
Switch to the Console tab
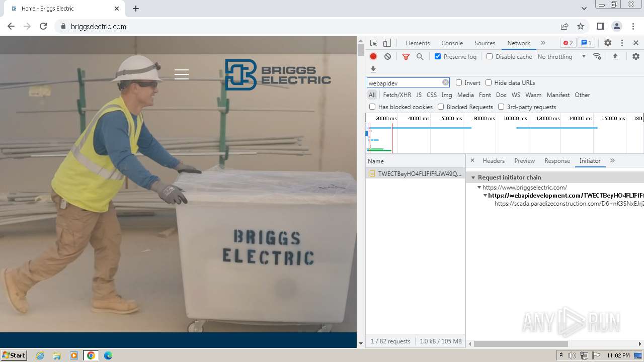click(452, 43)
